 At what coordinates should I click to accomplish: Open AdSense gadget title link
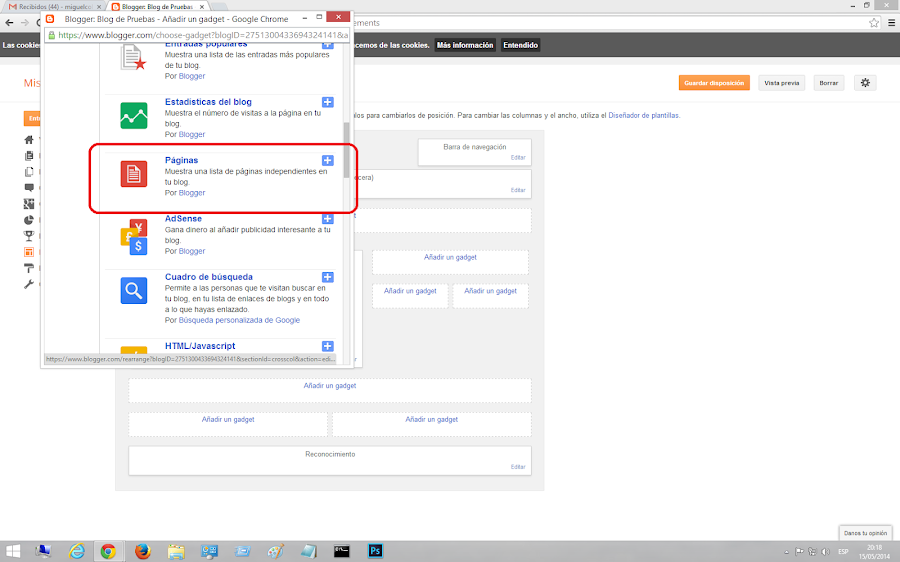tap(183, 219)
